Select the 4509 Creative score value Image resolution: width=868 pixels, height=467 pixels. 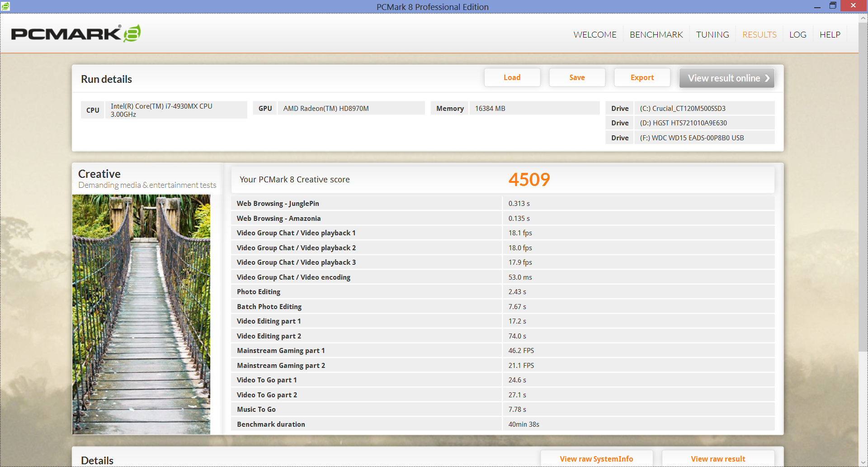point(529,180)
